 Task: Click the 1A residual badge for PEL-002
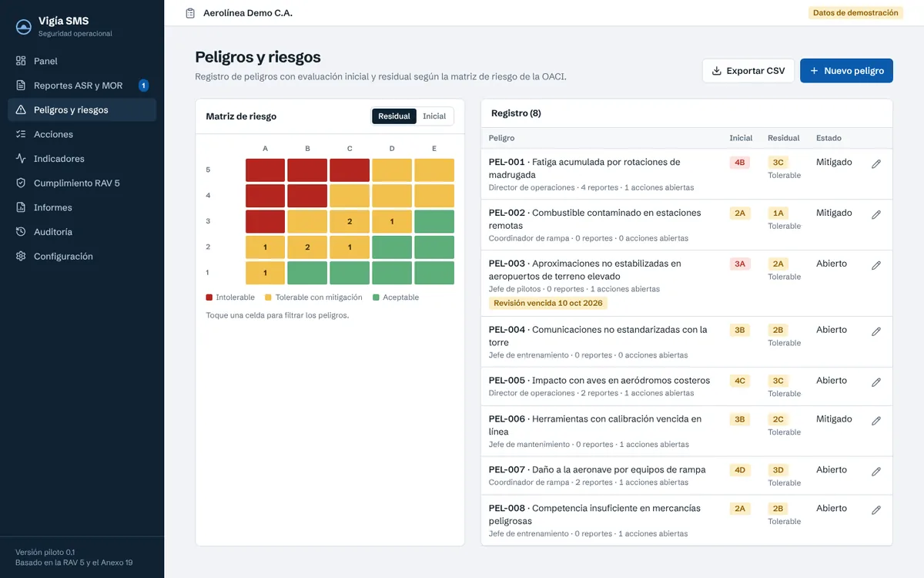coord(778,213)
